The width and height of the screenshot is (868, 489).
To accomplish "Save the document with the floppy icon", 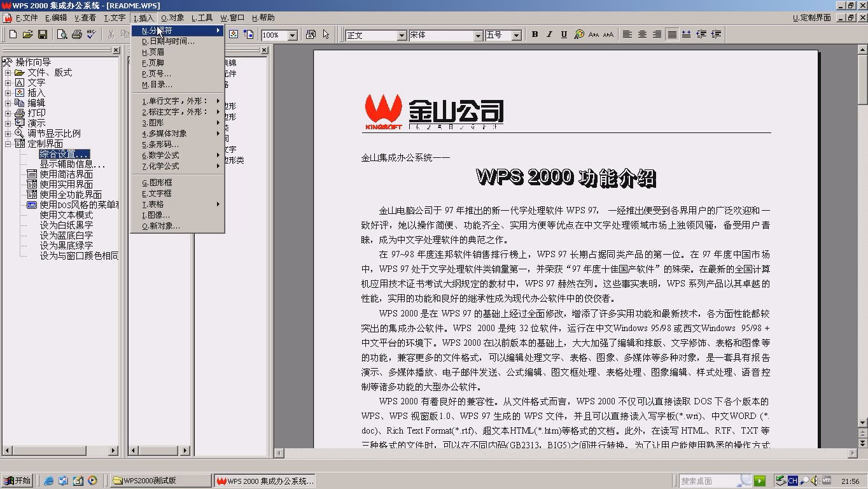I will pos(43,34).
